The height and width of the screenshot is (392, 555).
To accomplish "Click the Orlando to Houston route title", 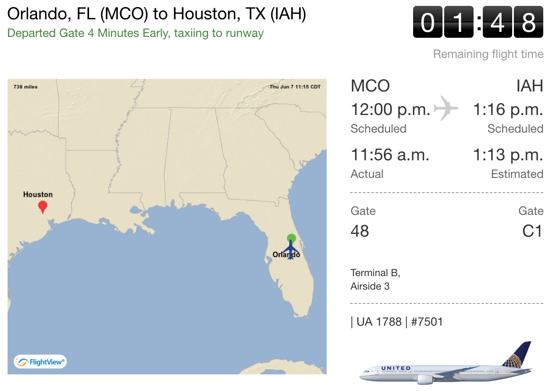I will [x=157, y=14].
